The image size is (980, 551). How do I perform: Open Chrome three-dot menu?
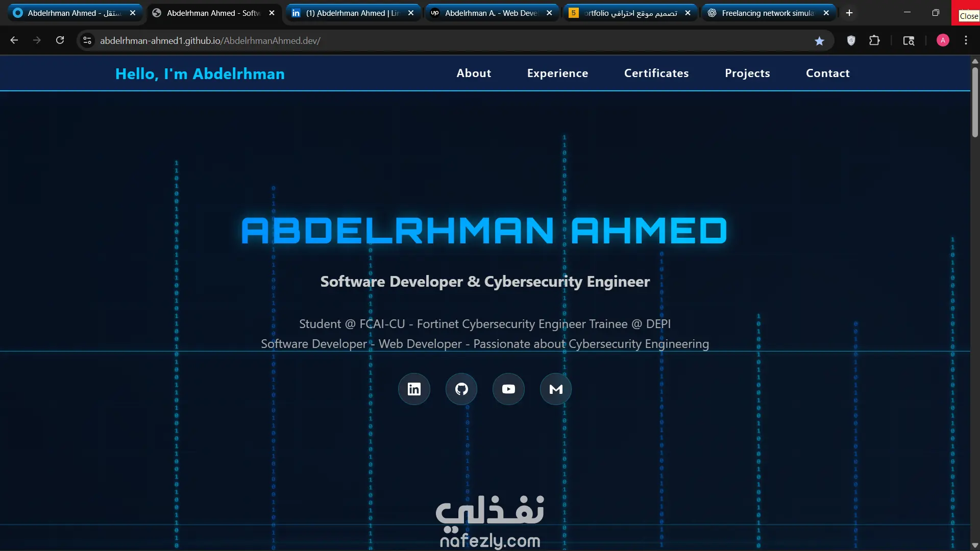coord(966,40)
